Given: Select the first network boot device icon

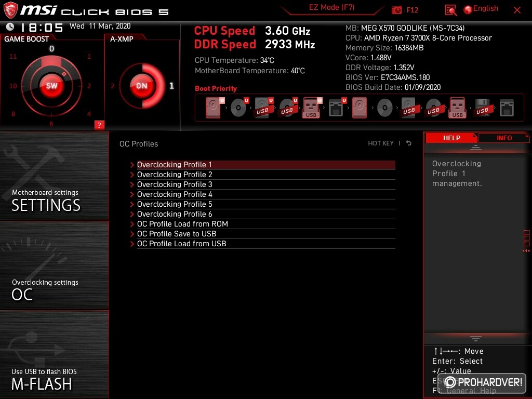Looking at the screenshot, I should [x=337, y=108].
